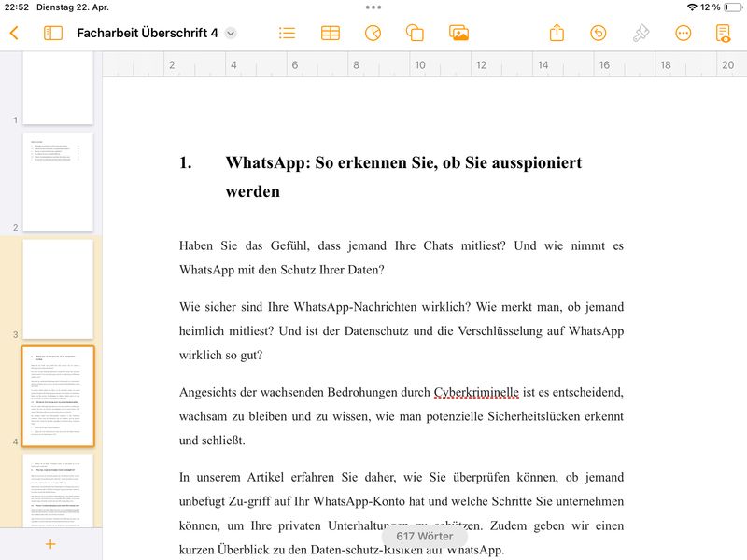Open the Share icon
Viewport: 747px width, 560px height.
point(557,33)
